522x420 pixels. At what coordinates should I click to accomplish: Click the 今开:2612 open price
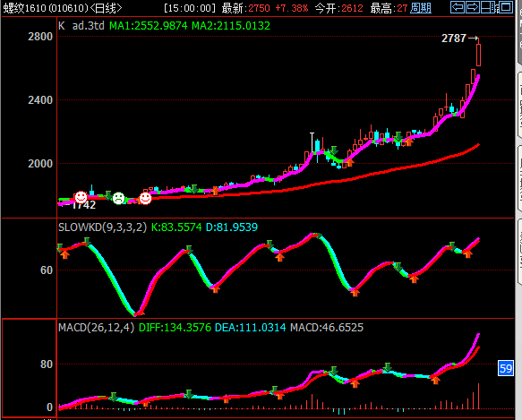coord(339,8)
